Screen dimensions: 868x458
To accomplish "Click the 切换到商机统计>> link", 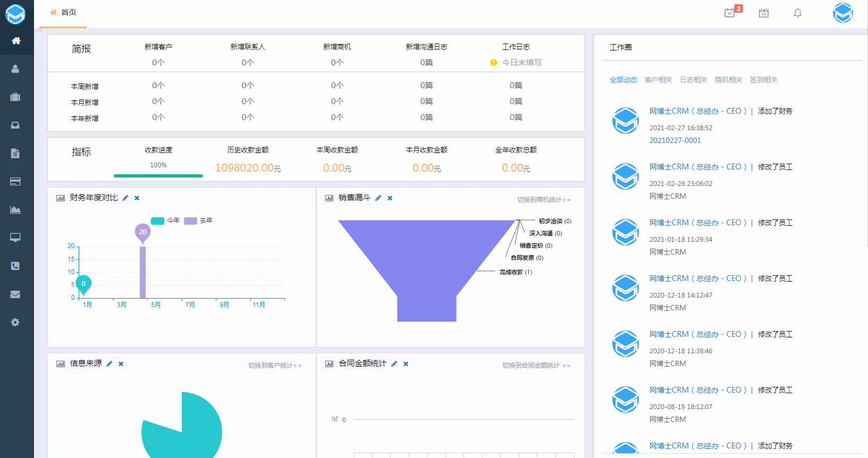I will pyautogui.click(x=544, y=200).
